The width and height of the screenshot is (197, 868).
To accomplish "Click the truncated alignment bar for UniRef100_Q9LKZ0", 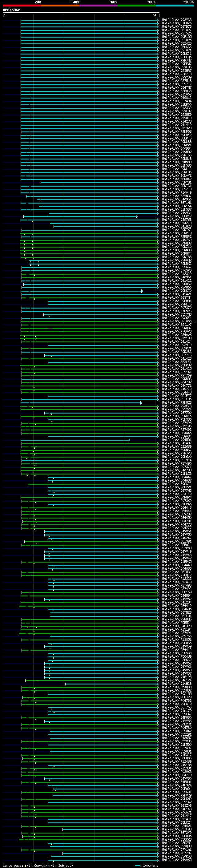I will [82, 291].
